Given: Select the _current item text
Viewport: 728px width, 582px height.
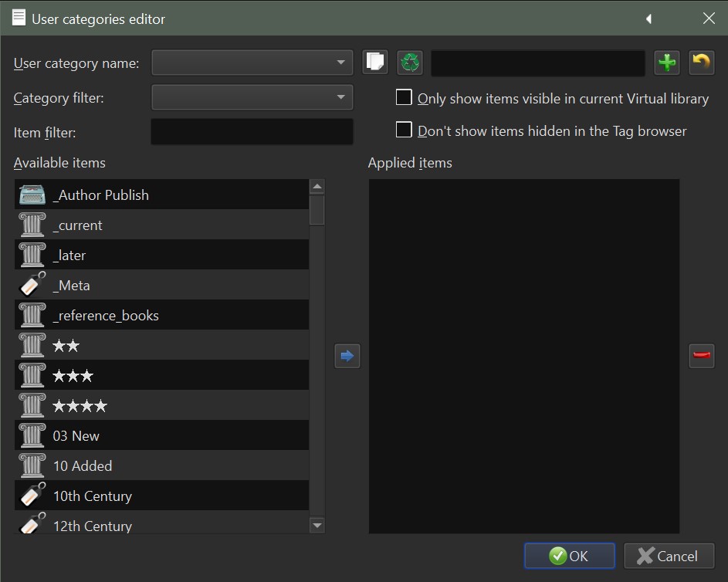Looking at the screenshot, I should coord(77,225).
